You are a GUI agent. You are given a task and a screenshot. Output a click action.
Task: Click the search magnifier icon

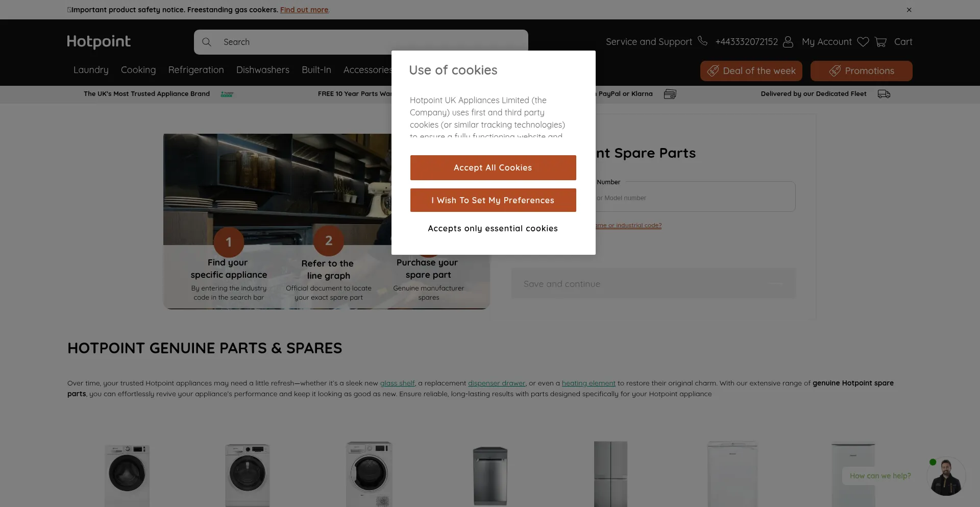click(x=207, y=42)
